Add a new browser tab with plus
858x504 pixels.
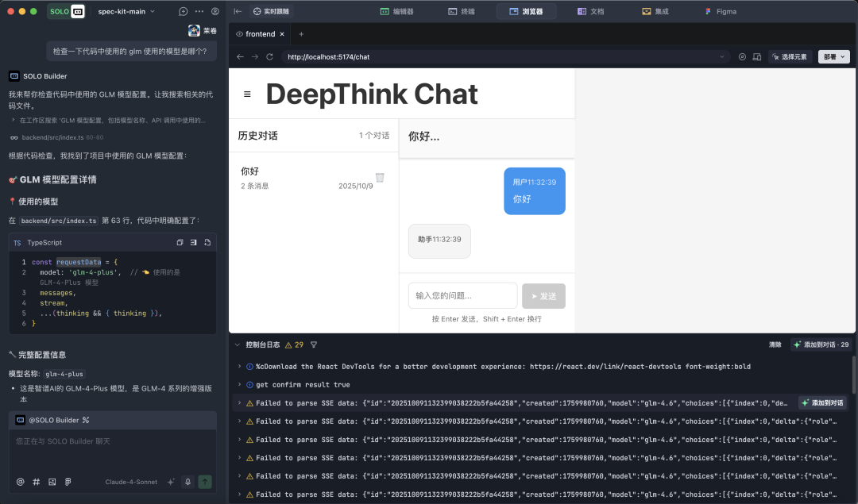[x=301, y=34]
